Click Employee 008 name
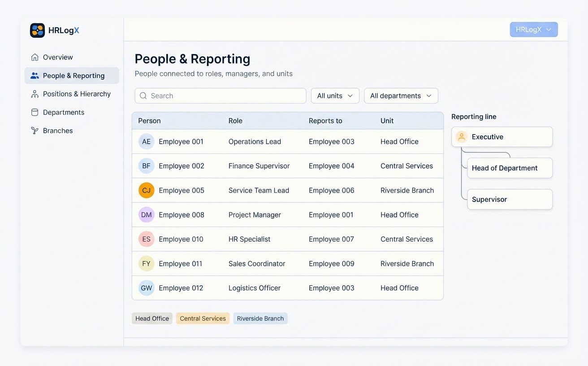The image size is (588, 366). point(182,215)
